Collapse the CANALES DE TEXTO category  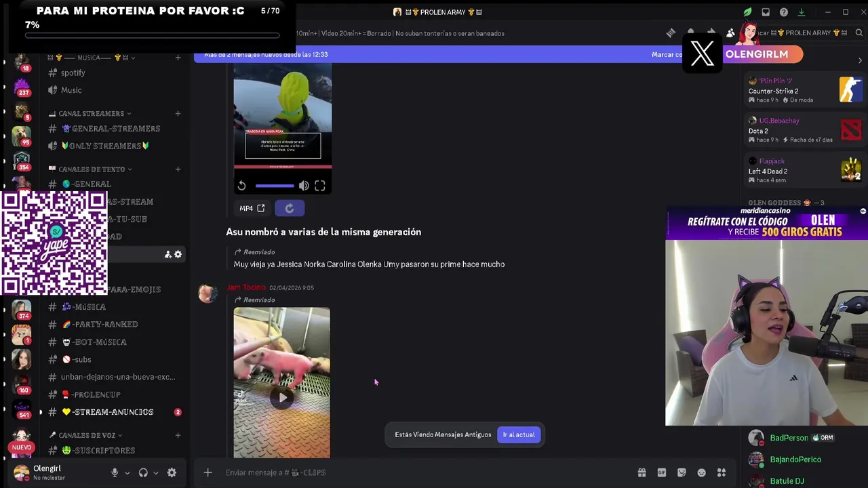pos(91,169)
